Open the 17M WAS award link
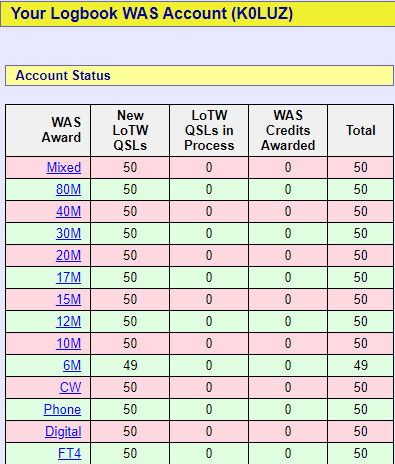The image size is (395, 464). click(x=68, y=277)
